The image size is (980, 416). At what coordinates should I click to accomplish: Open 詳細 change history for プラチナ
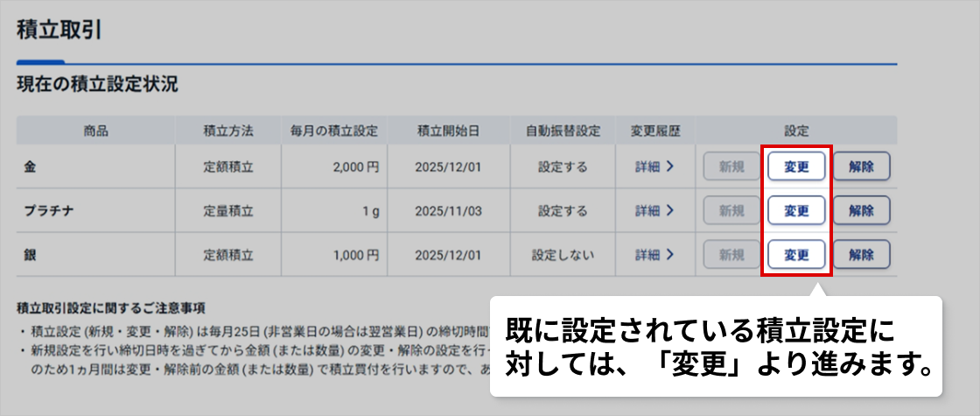click(654, 210)
